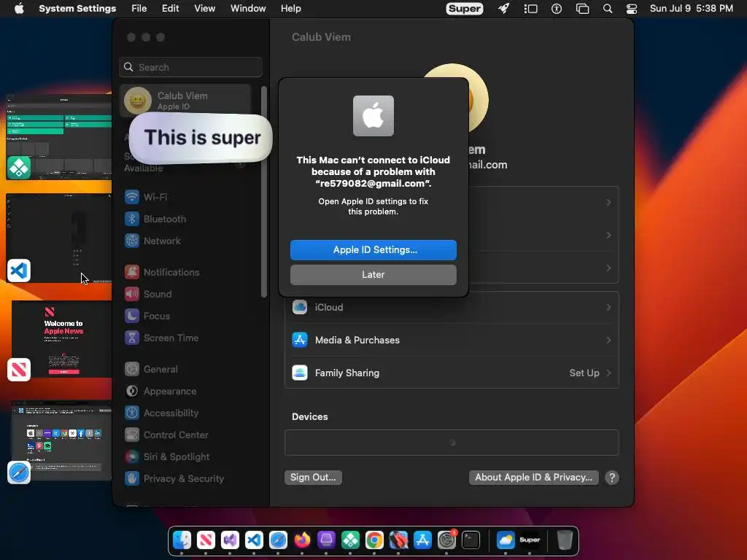Click the help question mark button
The height and width of the screenshot is (560, 747).
[x=612, y=478]
